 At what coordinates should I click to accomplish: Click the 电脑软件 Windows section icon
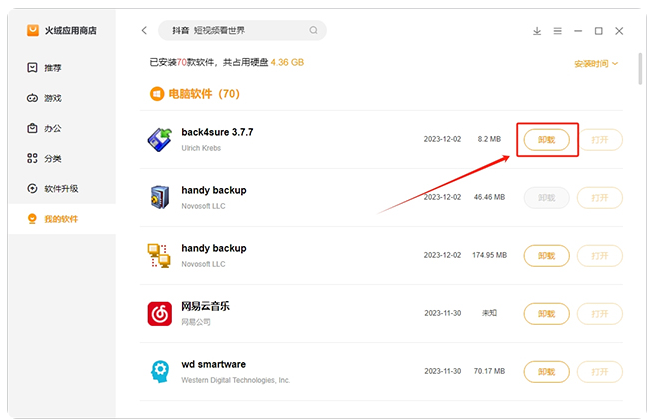click(x=157, y=94)
